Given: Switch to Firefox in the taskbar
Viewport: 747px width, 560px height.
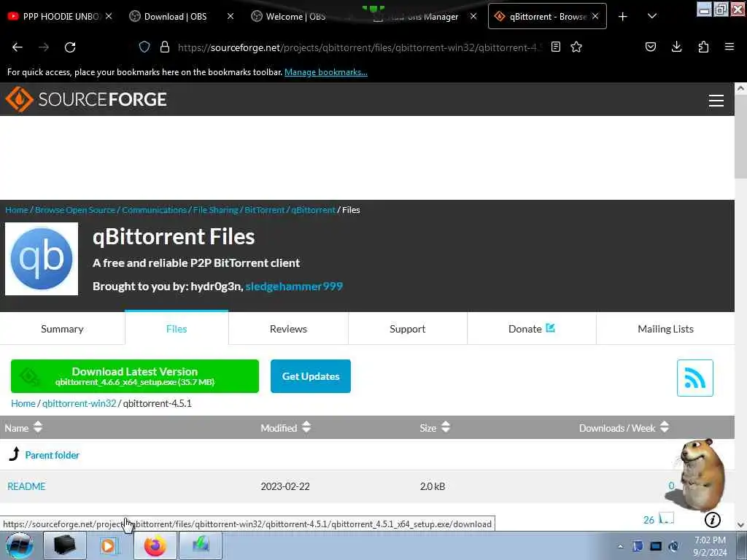Looking at the screenshot, I should 155,545.
